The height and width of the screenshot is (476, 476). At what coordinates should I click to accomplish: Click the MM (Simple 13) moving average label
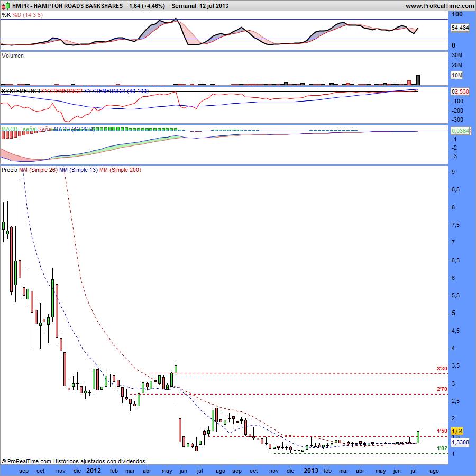click(79, 170)
